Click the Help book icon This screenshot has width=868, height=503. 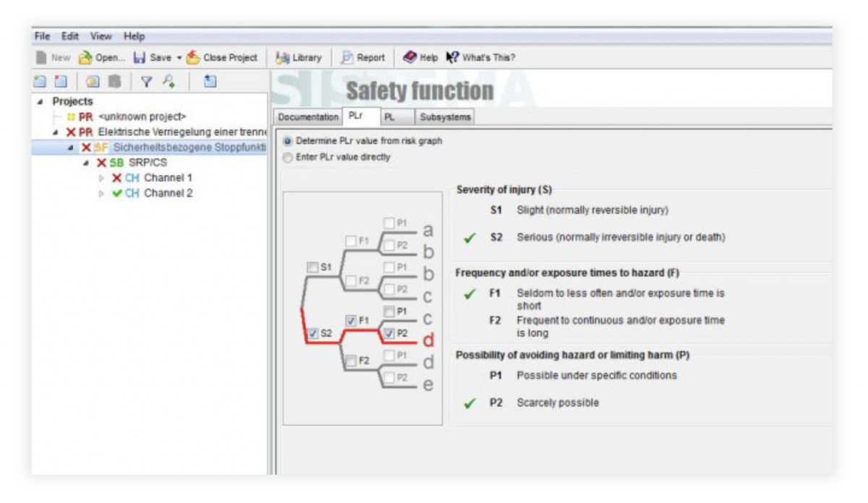410,58
